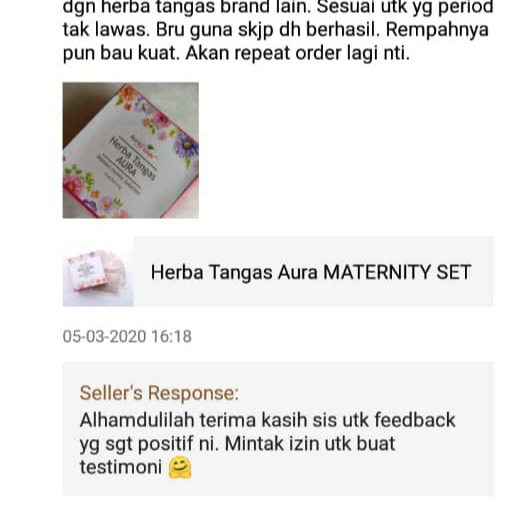Tap the word 'Aura' in the product title

[x=298, y=272]
